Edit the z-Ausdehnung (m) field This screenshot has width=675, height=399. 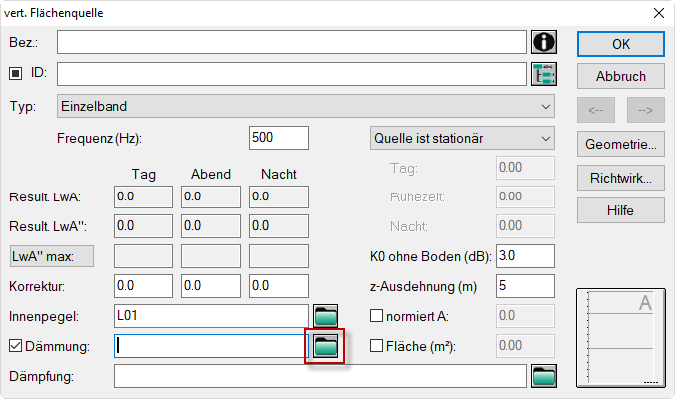point(525,286)
